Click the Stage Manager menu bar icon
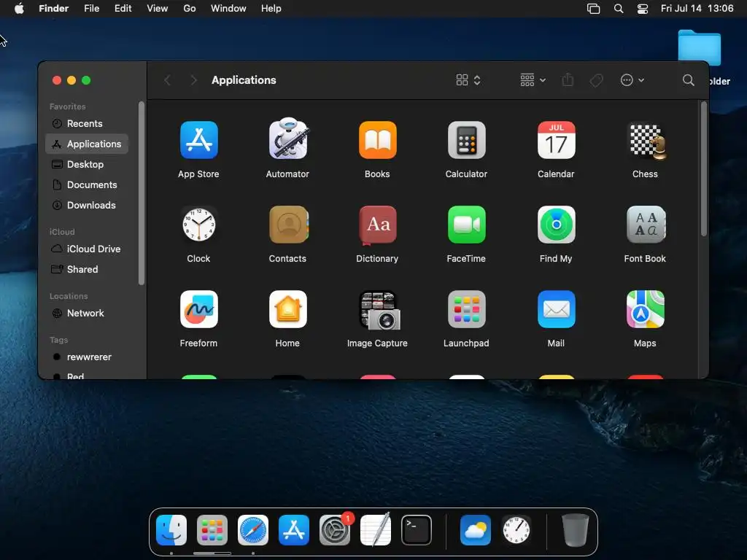Viewport: 747px width, 560px height. (593, 9)
